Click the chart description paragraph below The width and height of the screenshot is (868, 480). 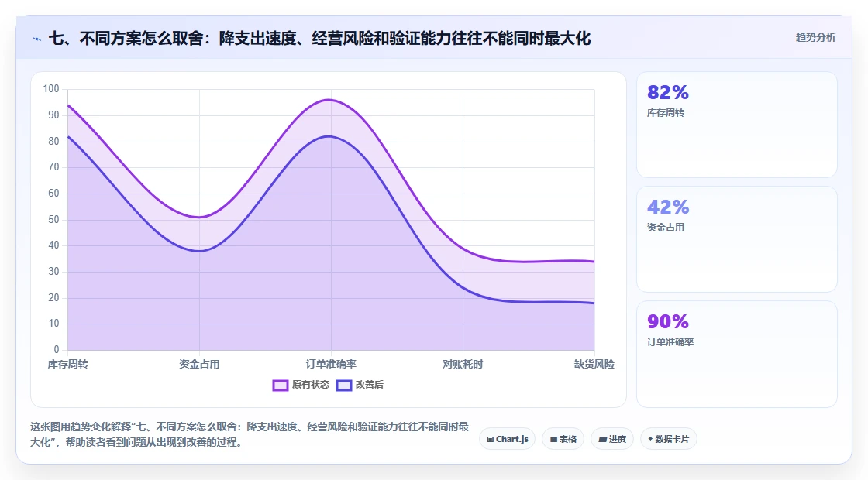click(x=249, y=434)
